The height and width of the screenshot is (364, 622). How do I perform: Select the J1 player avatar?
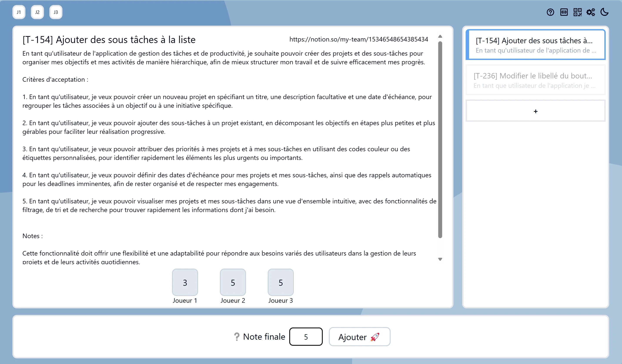coord(18,12)
